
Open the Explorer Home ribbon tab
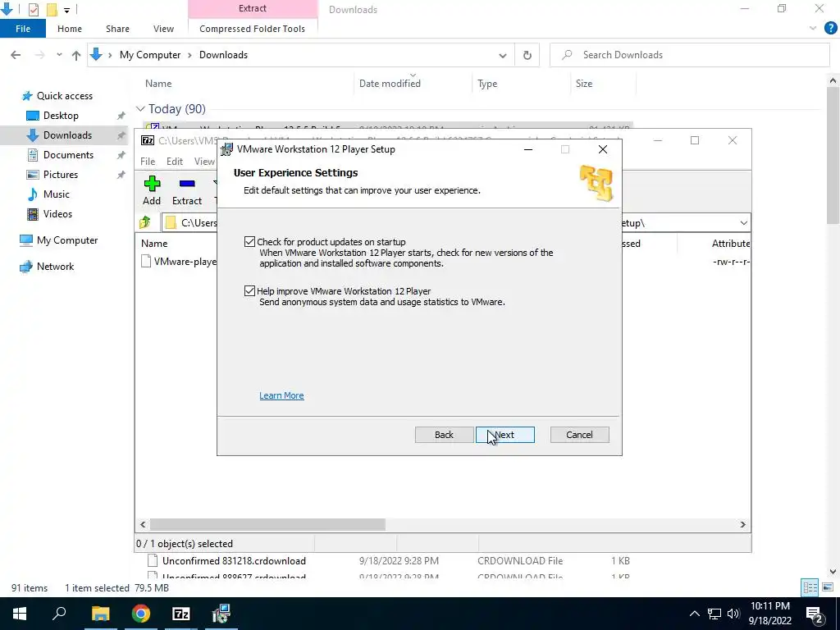pos(70,29)
